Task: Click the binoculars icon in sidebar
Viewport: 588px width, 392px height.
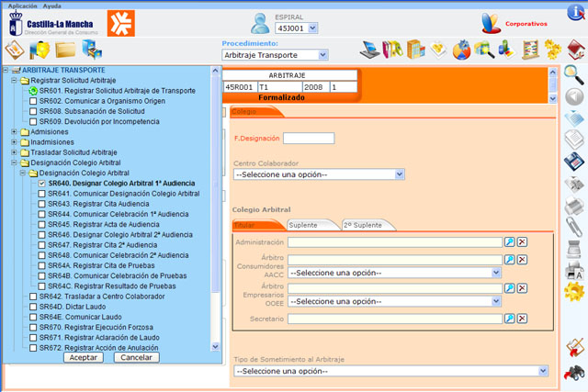Action: [x=574, y=374]
